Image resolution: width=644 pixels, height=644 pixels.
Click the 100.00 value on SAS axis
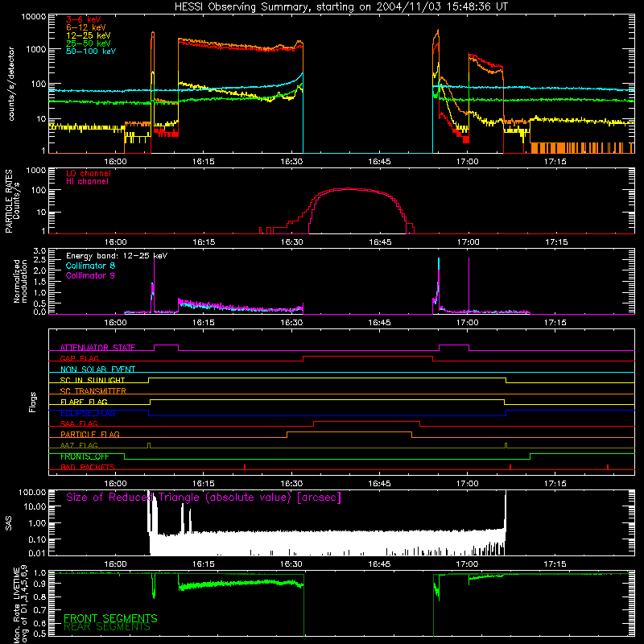(x=32, y=492)
